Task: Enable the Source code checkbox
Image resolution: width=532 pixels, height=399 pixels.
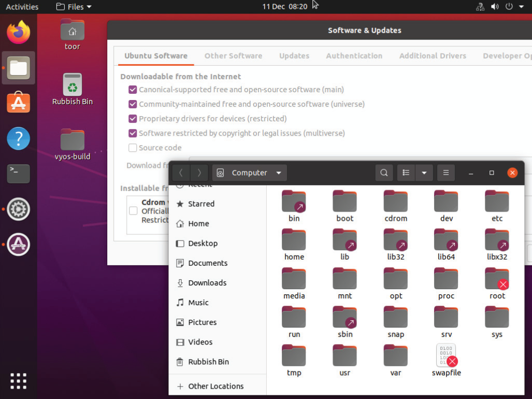Action: (x=133, y=148)
